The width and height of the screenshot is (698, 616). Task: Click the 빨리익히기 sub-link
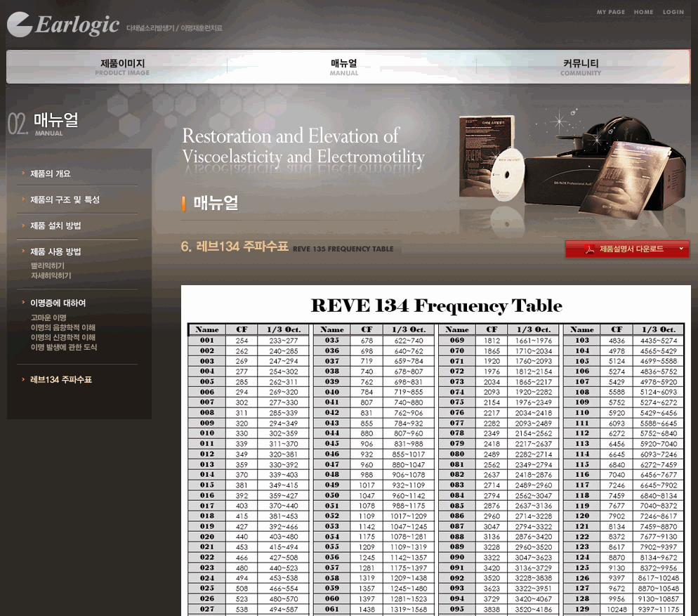48,266
